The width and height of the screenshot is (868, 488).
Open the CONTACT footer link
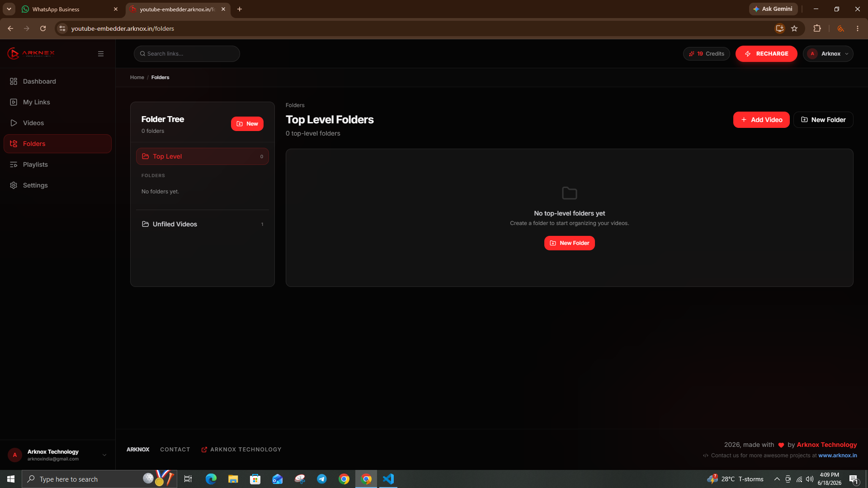[175, 450]
